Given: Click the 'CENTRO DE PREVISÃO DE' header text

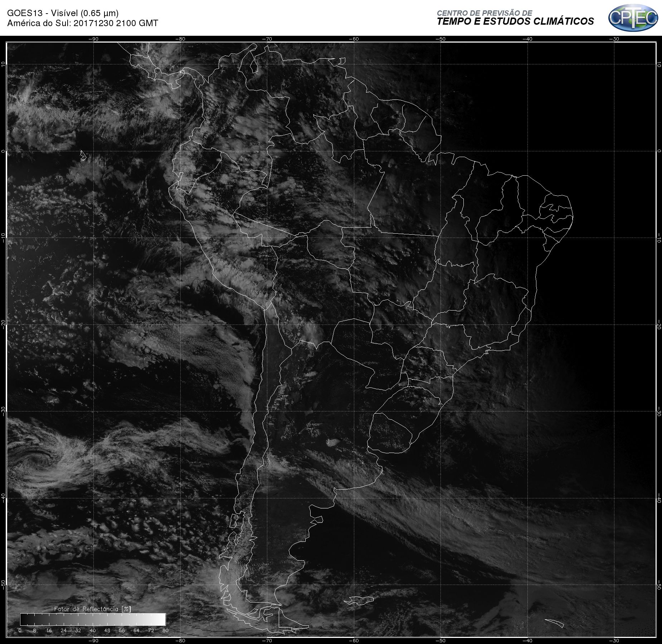Looking at the screenshot, I should click(x=485, y=13).
